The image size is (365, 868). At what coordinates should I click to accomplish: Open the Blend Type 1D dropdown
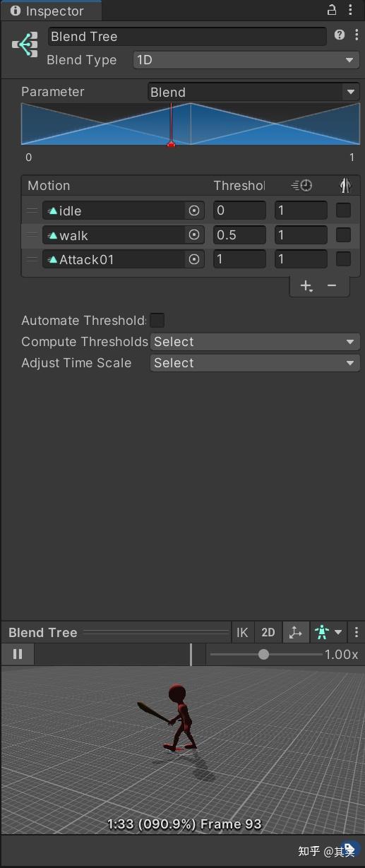[246, 60]
